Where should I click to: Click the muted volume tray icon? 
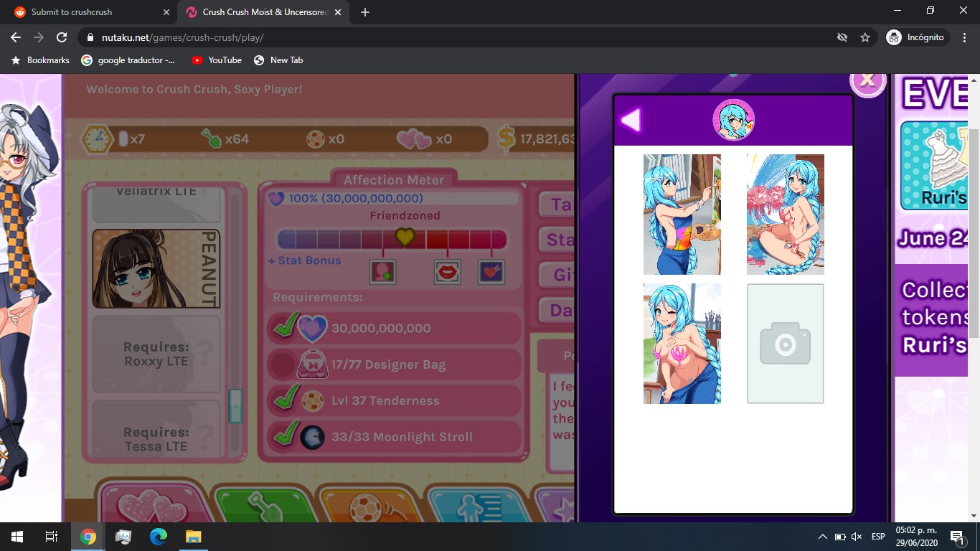coord(857,537)
